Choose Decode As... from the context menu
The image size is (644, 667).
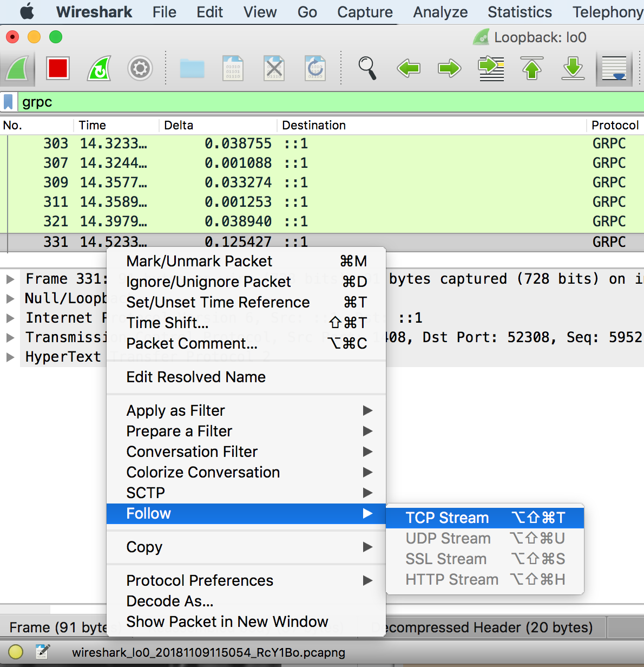[246, 601]
